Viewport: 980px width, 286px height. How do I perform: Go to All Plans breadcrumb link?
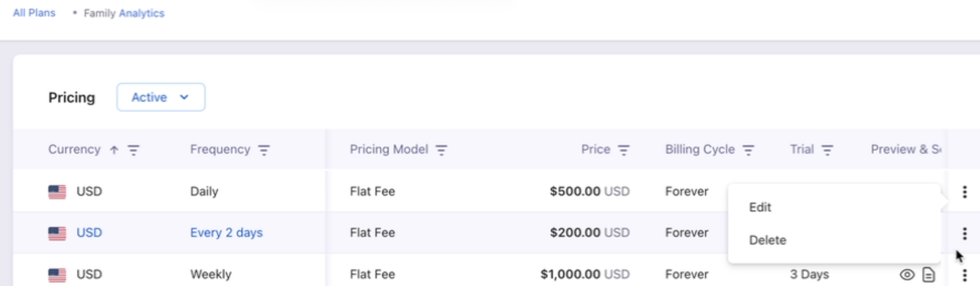click(x=34, y=13)
